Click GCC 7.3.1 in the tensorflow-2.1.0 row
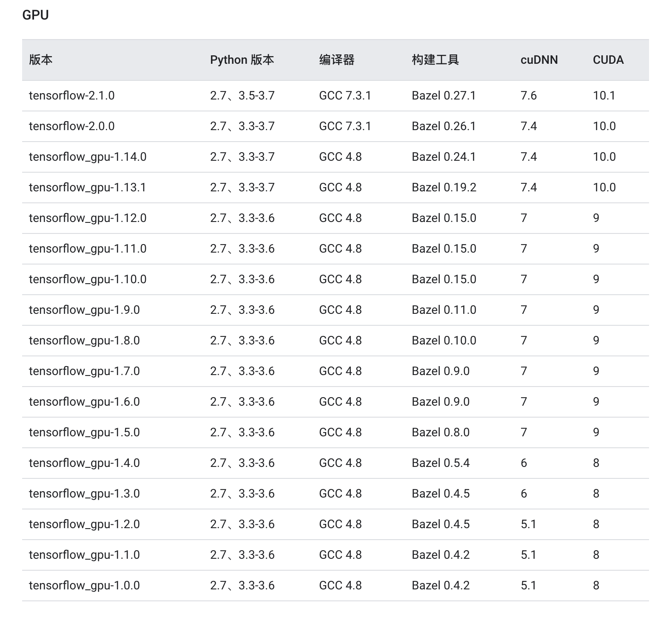 point(345,96)
